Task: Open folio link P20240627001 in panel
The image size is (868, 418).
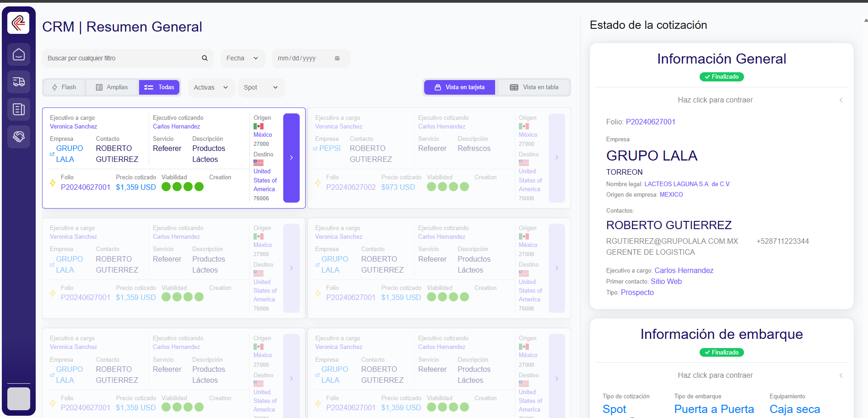Action: point(650,122)
